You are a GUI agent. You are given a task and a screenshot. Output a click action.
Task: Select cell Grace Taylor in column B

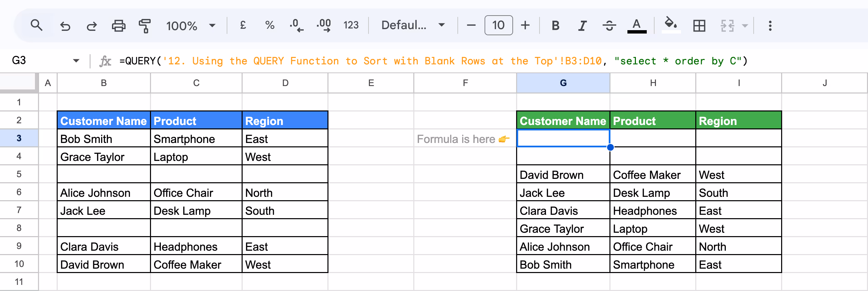(104, 156)
